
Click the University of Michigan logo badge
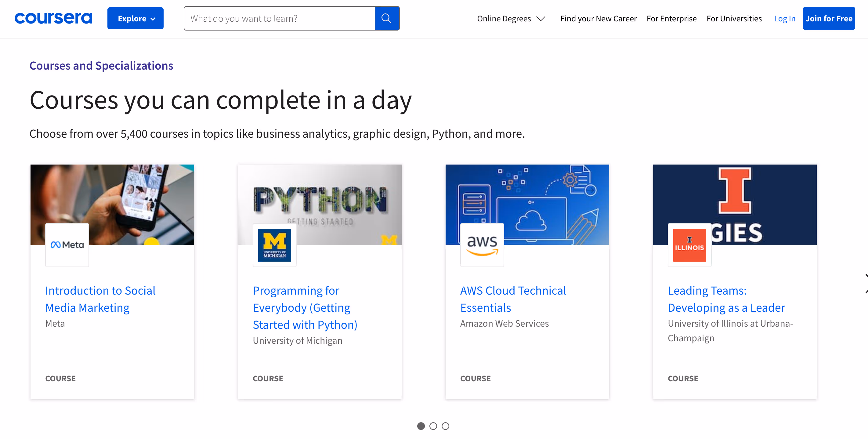pyautogui.click(x=274, y=245)
